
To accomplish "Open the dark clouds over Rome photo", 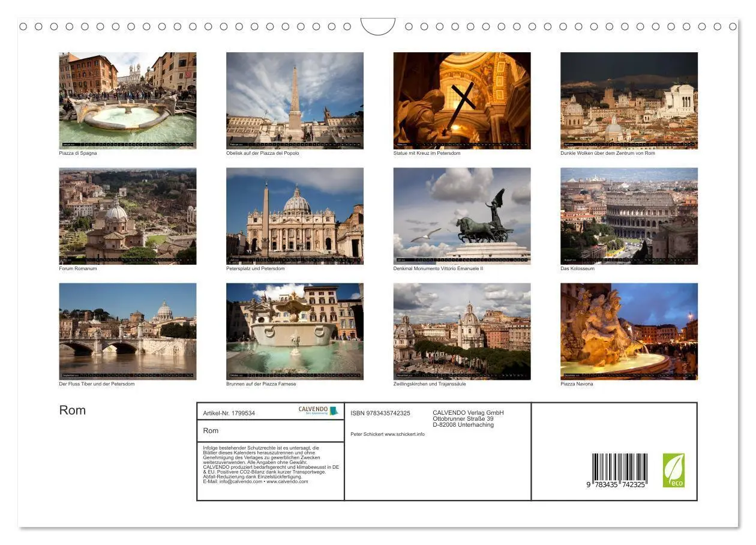I will [x=629, y=100].
